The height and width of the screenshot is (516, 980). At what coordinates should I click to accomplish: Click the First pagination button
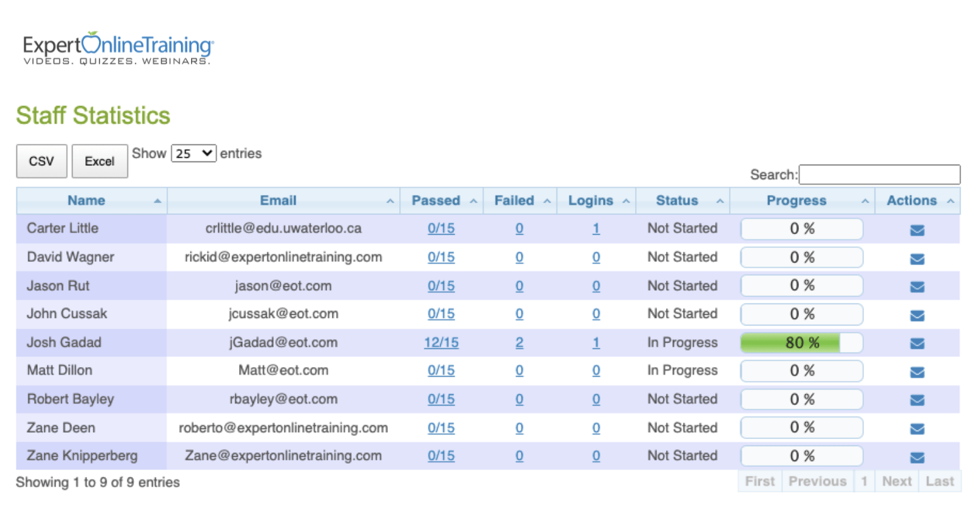tap(759, 481)
